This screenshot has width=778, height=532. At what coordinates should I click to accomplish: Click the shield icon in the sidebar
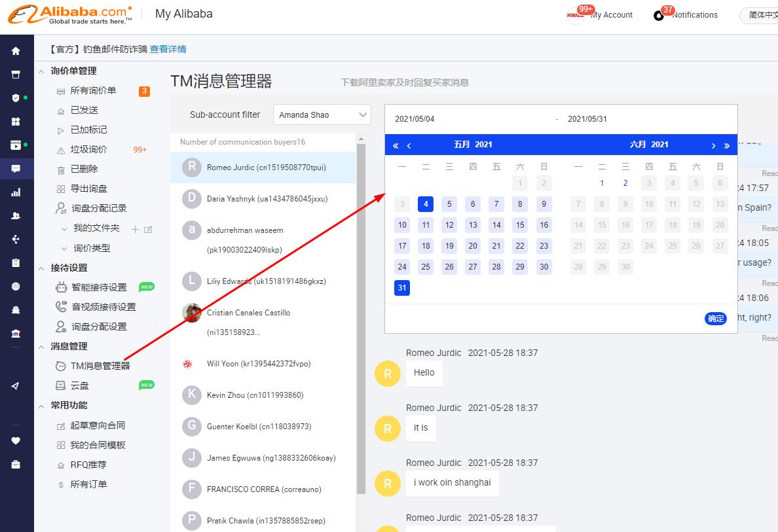pos(16,98)
